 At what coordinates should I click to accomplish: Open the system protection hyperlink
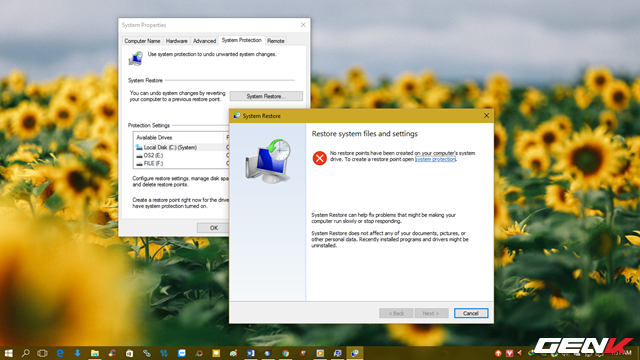coord(435,159)
